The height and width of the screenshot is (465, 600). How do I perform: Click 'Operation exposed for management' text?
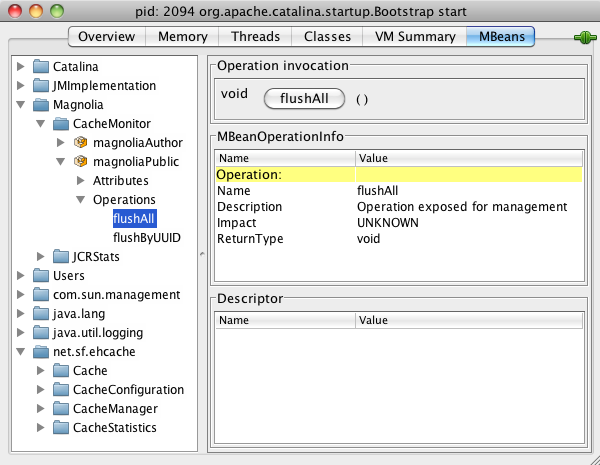pos(462,207)
